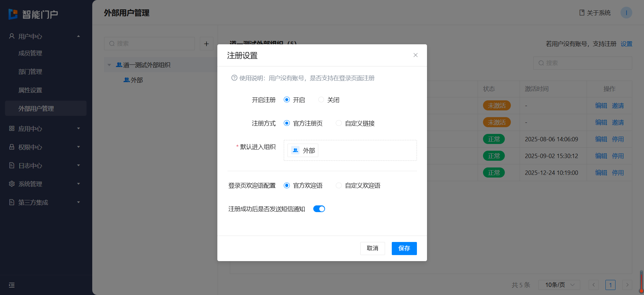Close the 注册设置 dialog with X
Viewport: 644px width, 295px height.
[x=415, y=55]
